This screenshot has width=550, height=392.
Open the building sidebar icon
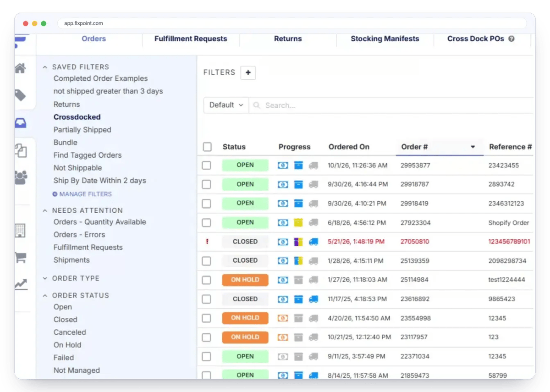(x=20, y=230)
